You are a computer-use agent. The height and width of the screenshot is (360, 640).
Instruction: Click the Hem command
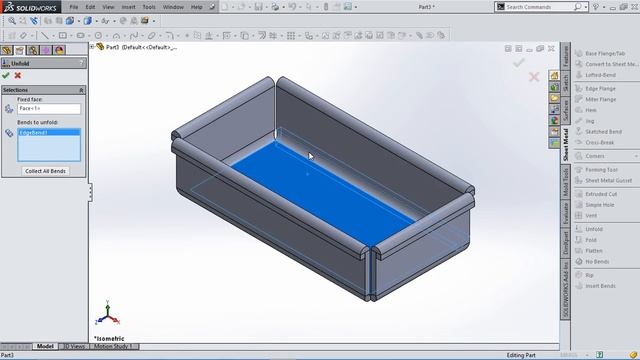(x=586, y=110)
